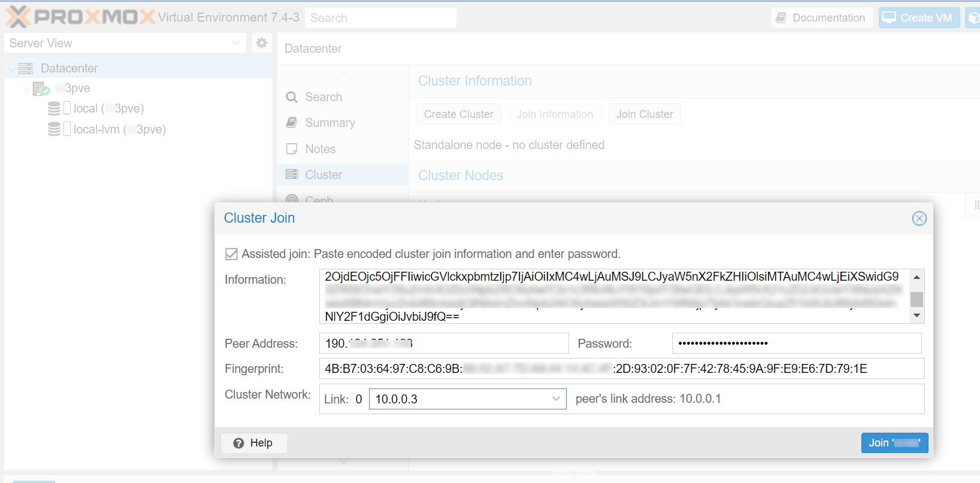Open the Search menu item in Datacenter panel

tap(343, 97)
